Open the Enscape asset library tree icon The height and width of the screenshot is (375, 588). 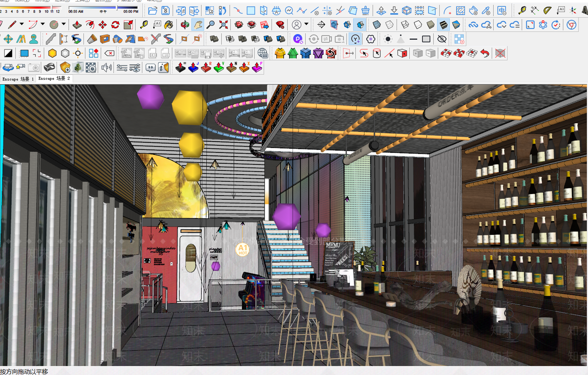(78, 68)
